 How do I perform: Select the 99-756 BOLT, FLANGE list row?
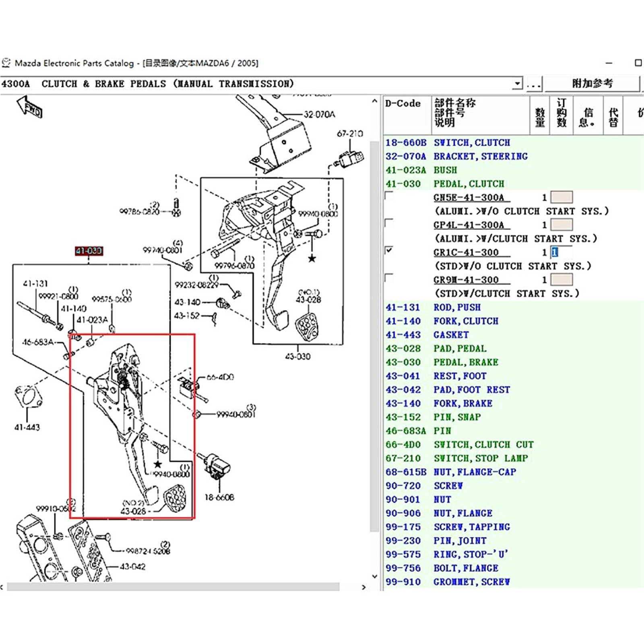514,568
